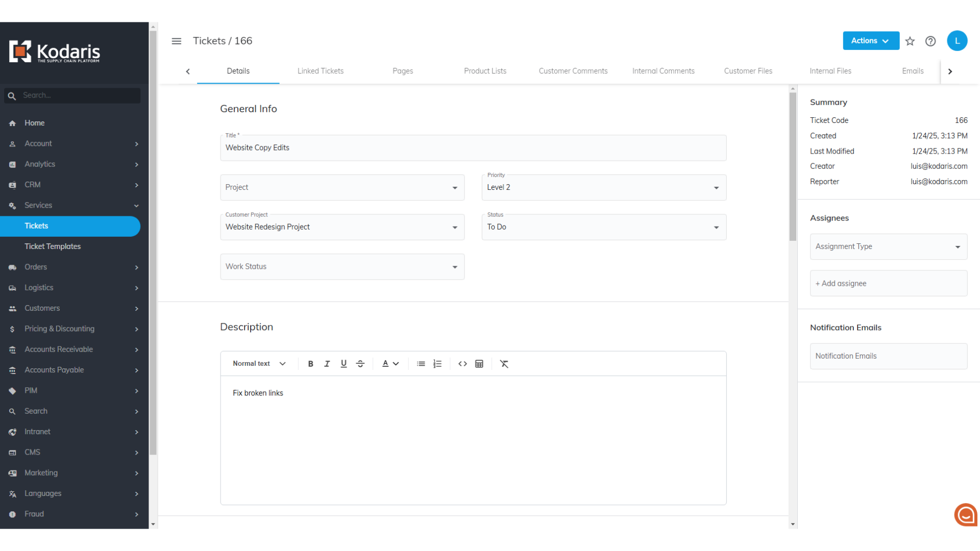Clear text formatting in editor
Screen dimensions: 980x551
504,364
